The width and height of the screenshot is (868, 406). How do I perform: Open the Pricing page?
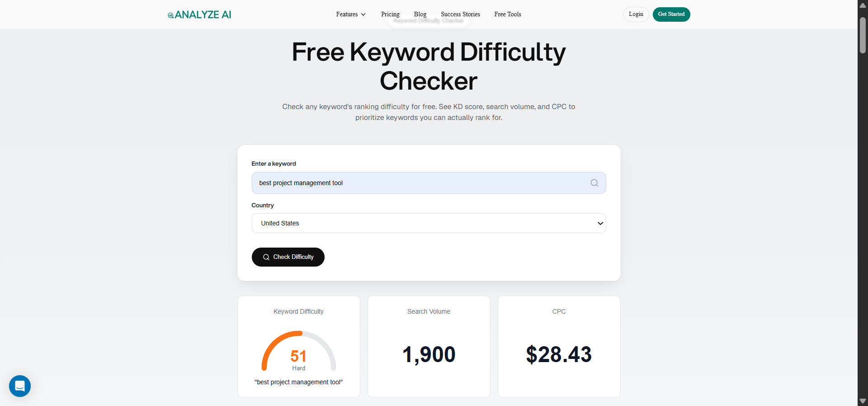[390, 14]
